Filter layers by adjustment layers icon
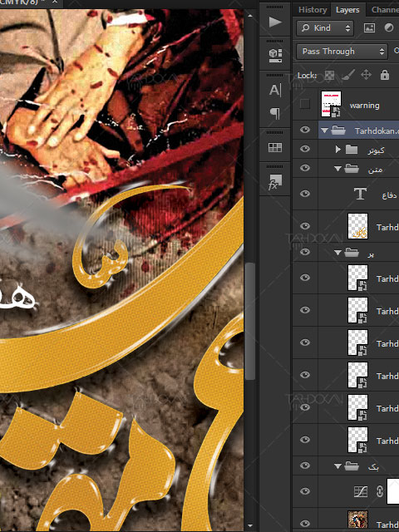The width and height of the screenshot is (399, 532). click(x=389, y=27)
